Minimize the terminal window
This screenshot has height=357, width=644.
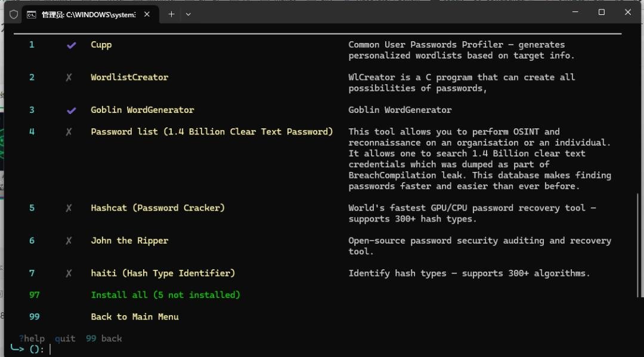coord(575,13)
